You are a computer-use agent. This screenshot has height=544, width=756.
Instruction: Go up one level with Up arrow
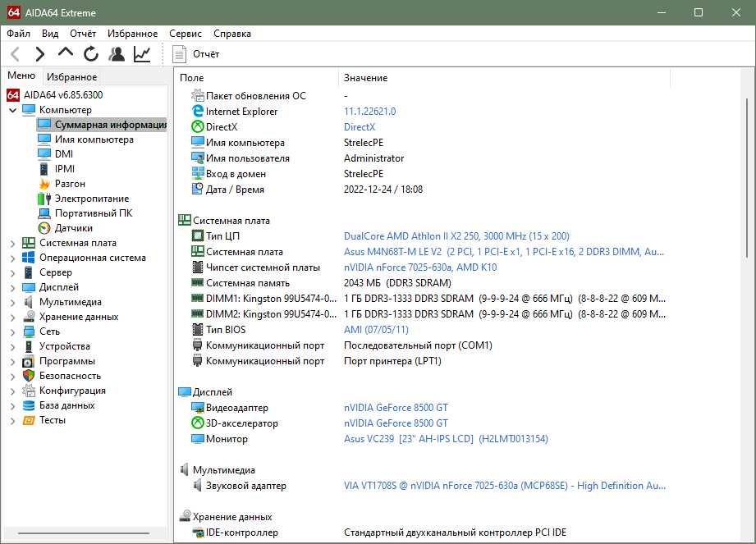[66, 53]
